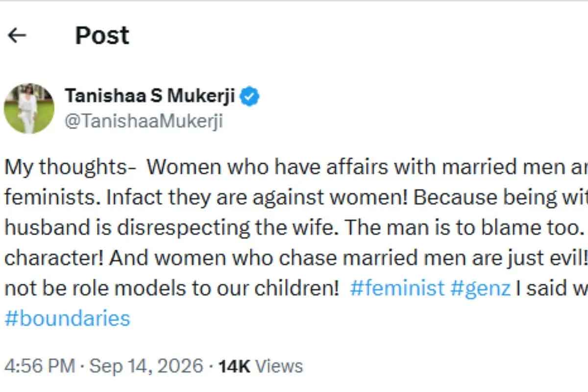Click the 'I said w' text after #genz
The height and width of the screenshot is (392, 588).
tap(551, 288)
